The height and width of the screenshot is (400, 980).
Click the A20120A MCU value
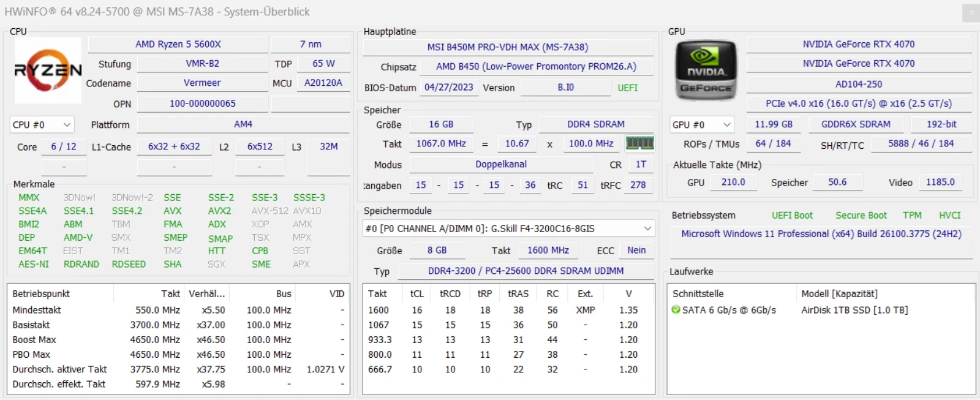coord(323,83)
